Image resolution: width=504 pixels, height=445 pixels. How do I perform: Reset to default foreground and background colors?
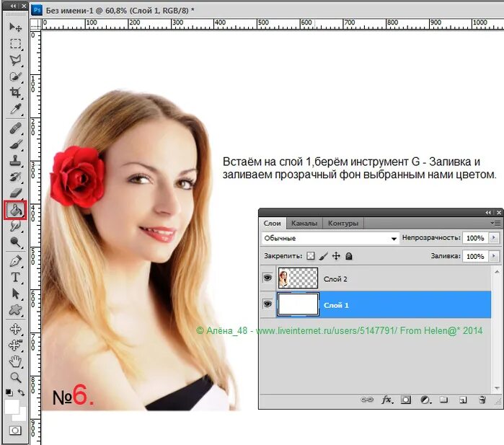pos(9,392)
